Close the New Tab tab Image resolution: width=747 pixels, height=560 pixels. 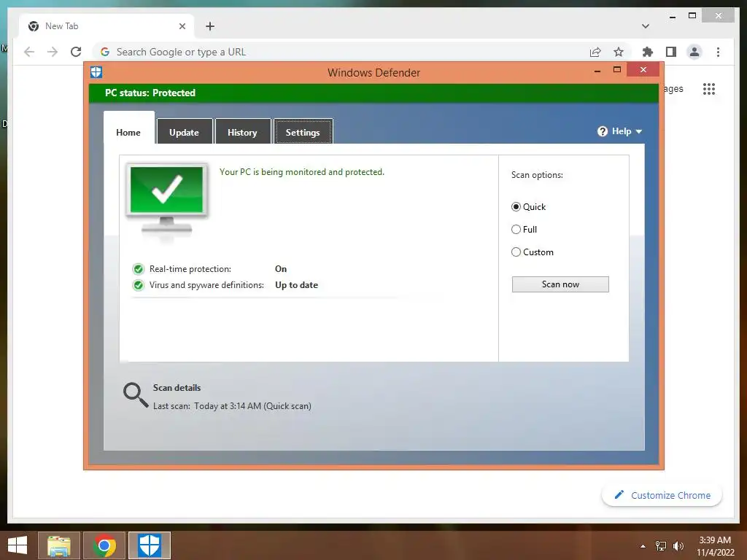point(182,26)
